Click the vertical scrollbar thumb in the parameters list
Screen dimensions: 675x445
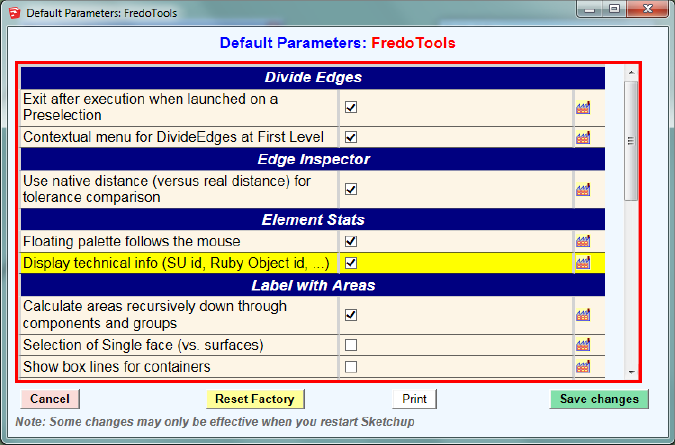[x=632, y=141]
